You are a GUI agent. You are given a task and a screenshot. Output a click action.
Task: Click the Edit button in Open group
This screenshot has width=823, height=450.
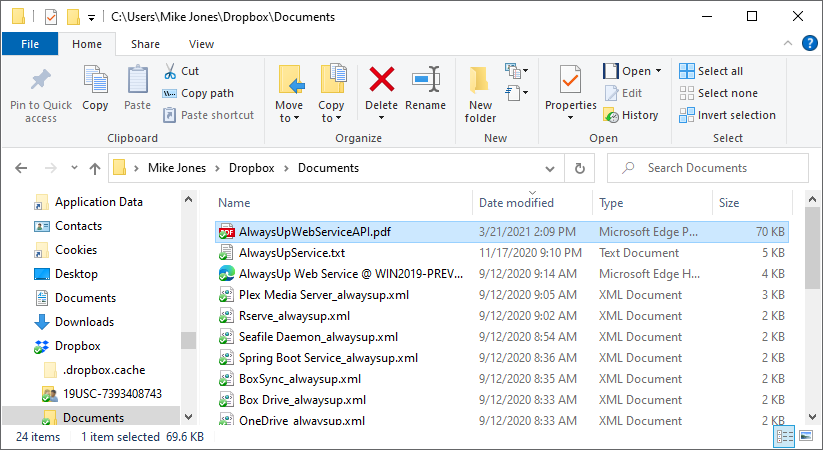pyautogui.click(x=624, y=93)
